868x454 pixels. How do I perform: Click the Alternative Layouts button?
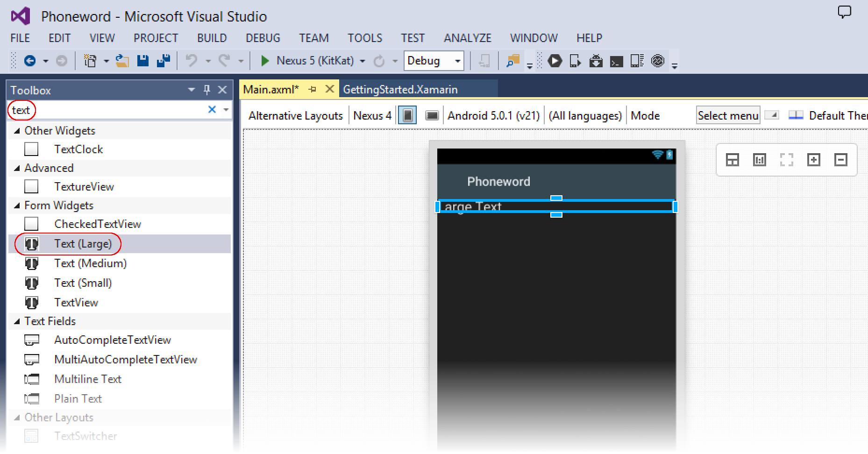point(295,115)
